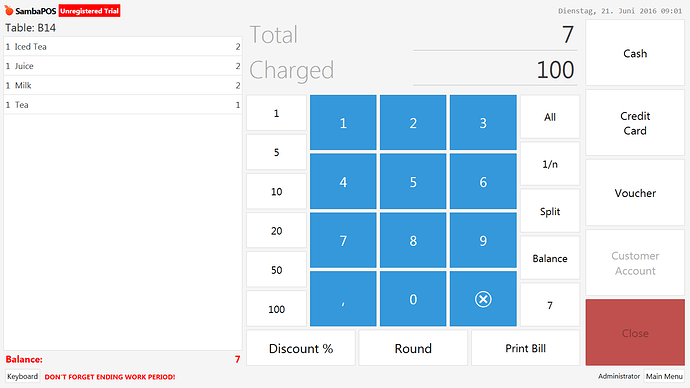
Task: Select the 50 quick amount button
Action: [276, 270]
